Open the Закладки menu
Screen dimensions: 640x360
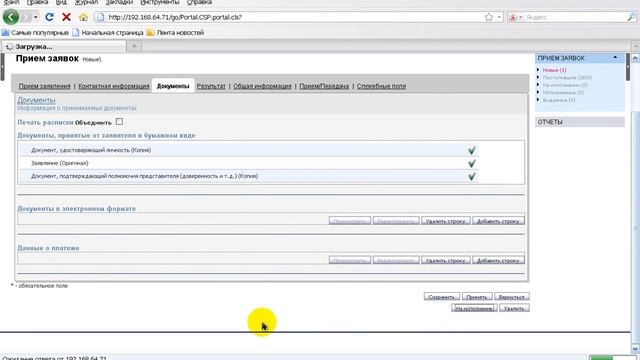119,2
